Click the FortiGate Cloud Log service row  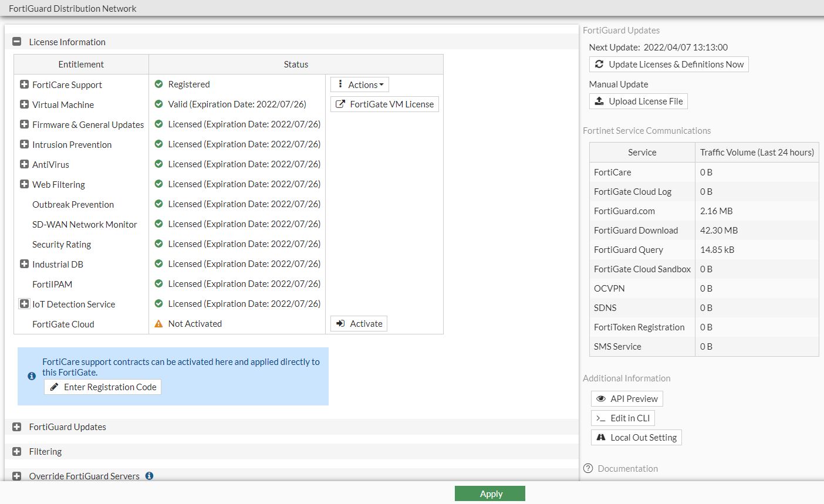[x=704, y=192]
